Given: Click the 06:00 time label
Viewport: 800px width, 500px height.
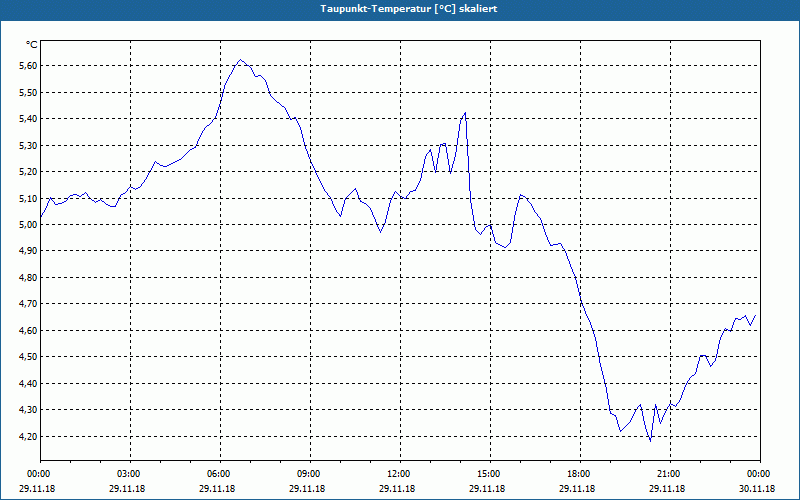Looking at the screenshot, I should pos(220,474).
